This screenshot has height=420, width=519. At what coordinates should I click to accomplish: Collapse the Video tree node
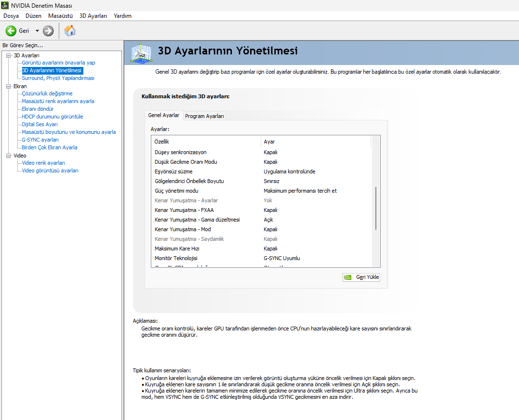(x=9, y=156)
